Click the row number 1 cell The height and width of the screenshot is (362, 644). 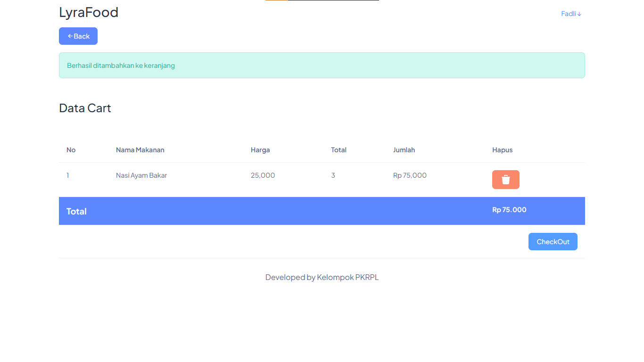point(68,175)
